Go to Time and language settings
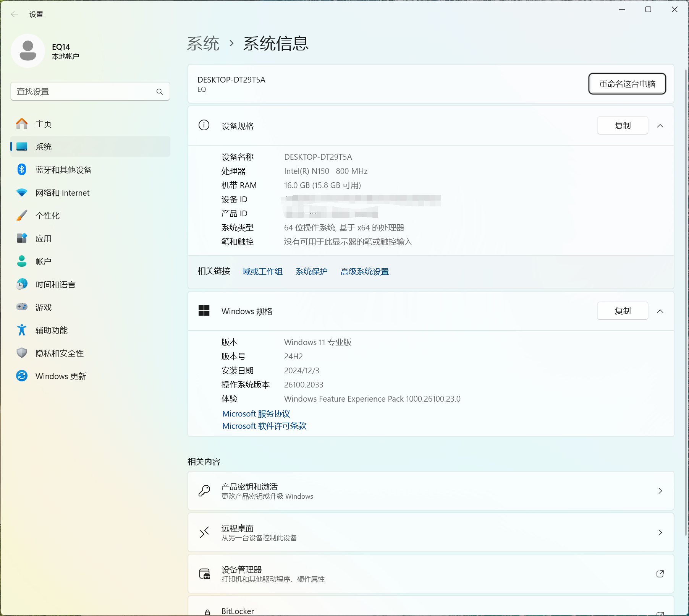 point(55,284)
